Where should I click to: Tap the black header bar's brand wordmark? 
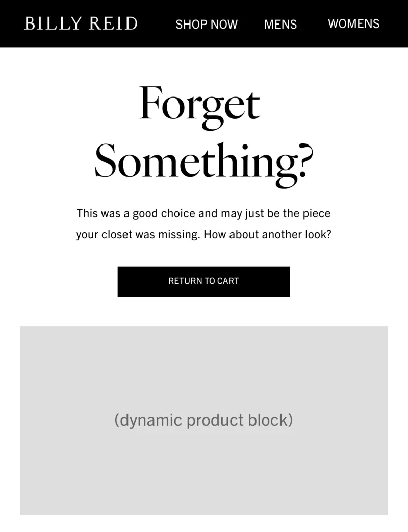(81, 23)
